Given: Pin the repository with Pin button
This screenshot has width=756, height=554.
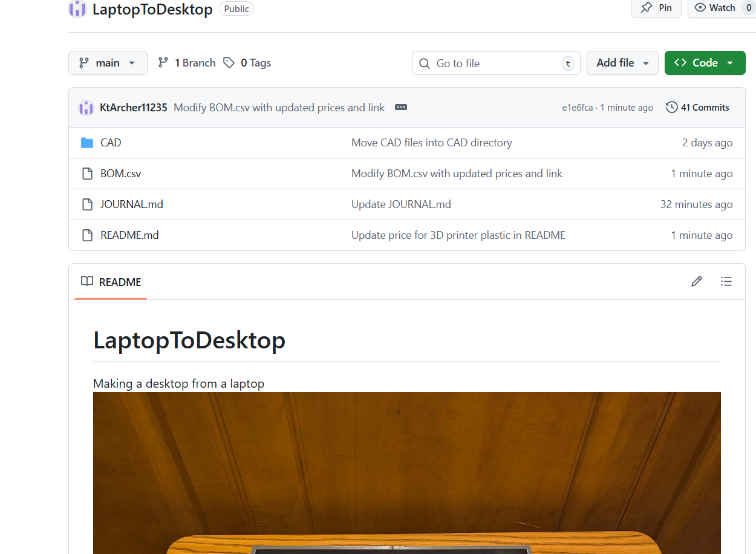Looking at the screenshot, I should click(656, 8).
